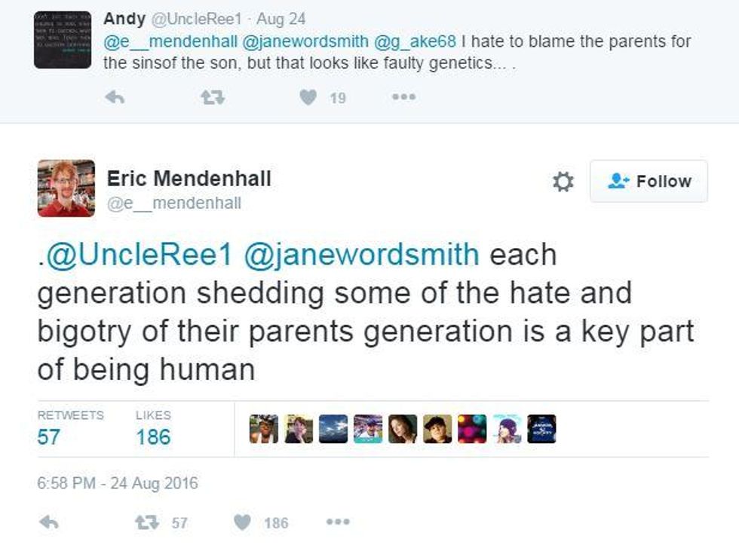This screenshot has height=560, width=739.
Task: Open the last liker avatar in row
Action: tap(541, 429)
